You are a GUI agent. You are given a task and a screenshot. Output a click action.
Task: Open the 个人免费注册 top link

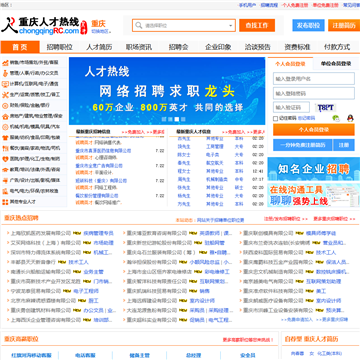point(295,5)
